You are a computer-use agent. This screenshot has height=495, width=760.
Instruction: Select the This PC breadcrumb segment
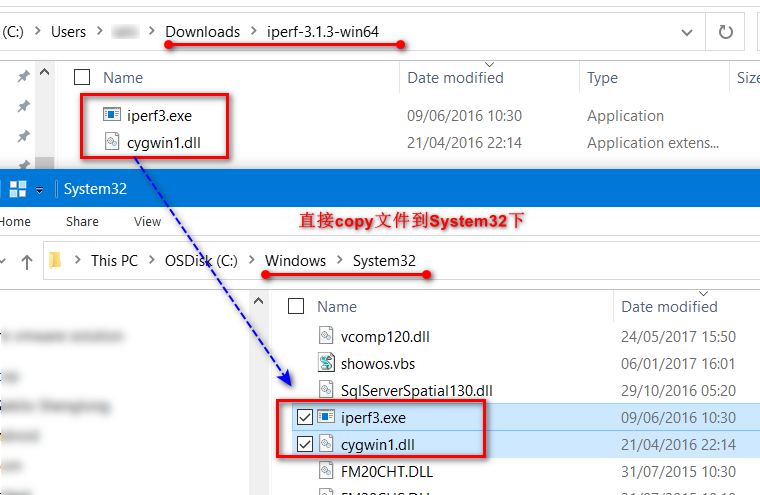(114, 261)
